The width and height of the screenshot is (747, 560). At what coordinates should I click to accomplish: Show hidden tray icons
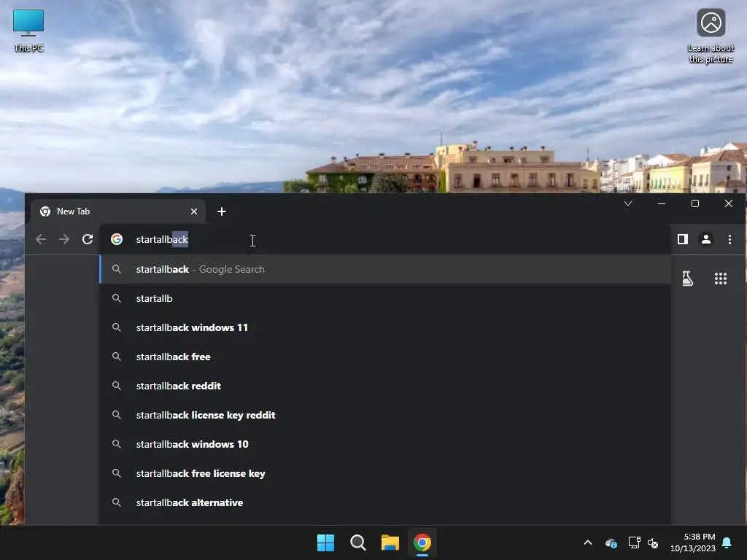(588, 542)
